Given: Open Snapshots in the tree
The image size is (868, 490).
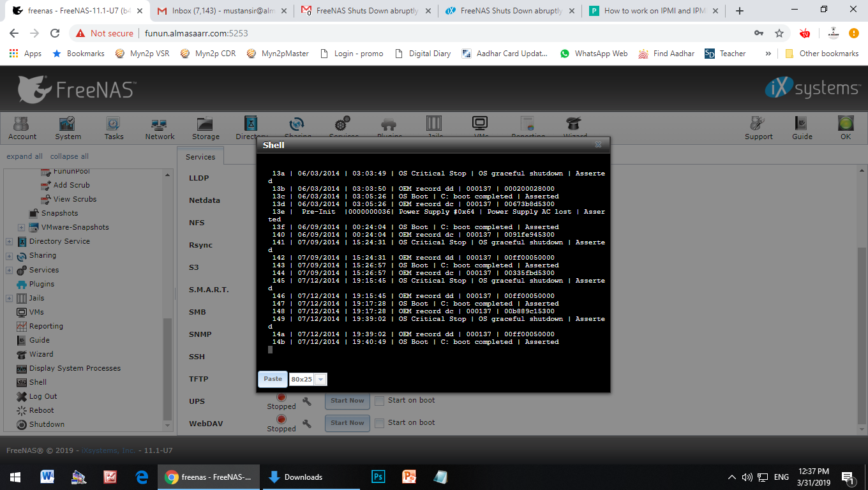Looking at the screenshot, I should pyautogui.click(x=59, y=213).
